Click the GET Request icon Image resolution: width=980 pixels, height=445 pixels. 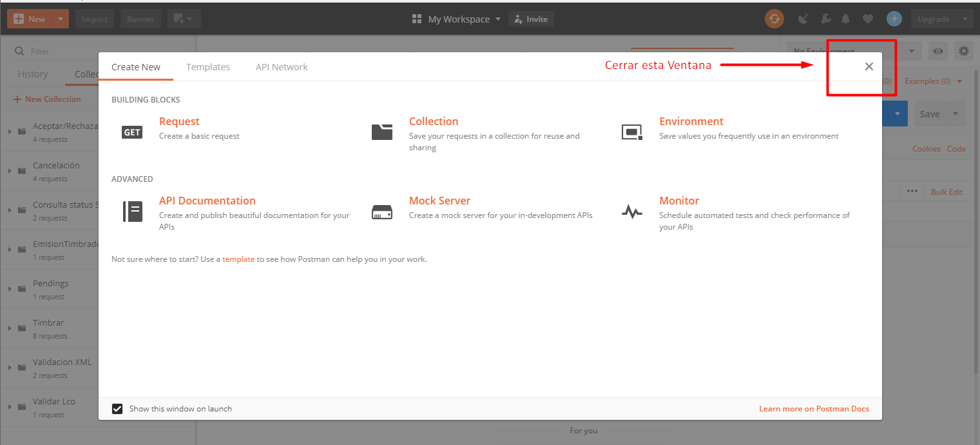point(132,132)
